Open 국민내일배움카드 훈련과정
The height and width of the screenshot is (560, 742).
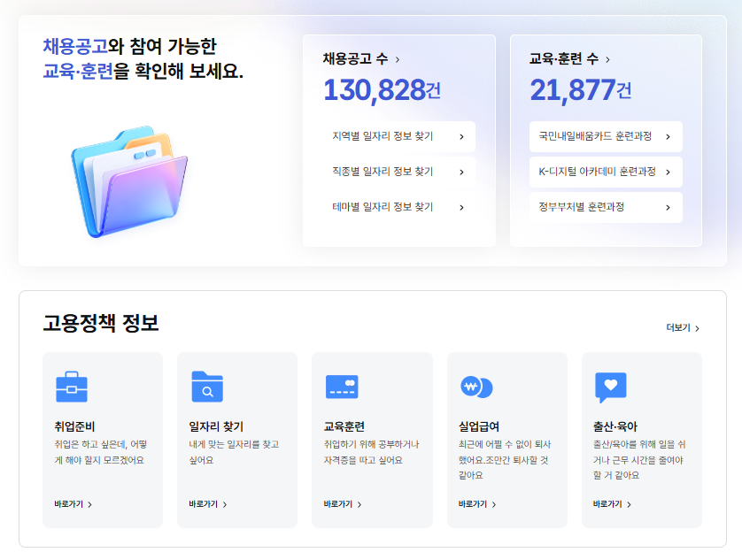[606, 137]
